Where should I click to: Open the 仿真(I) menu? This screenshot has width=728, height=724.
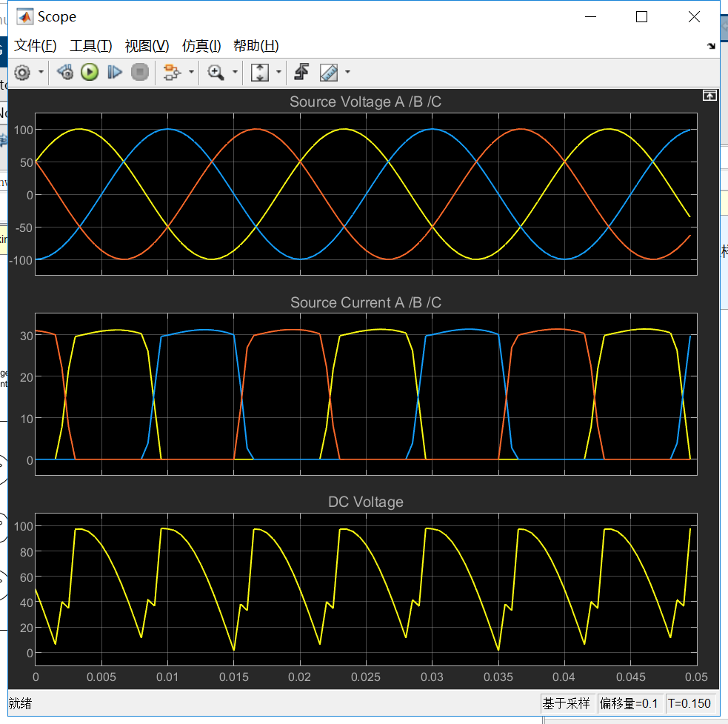click(201, 45)
